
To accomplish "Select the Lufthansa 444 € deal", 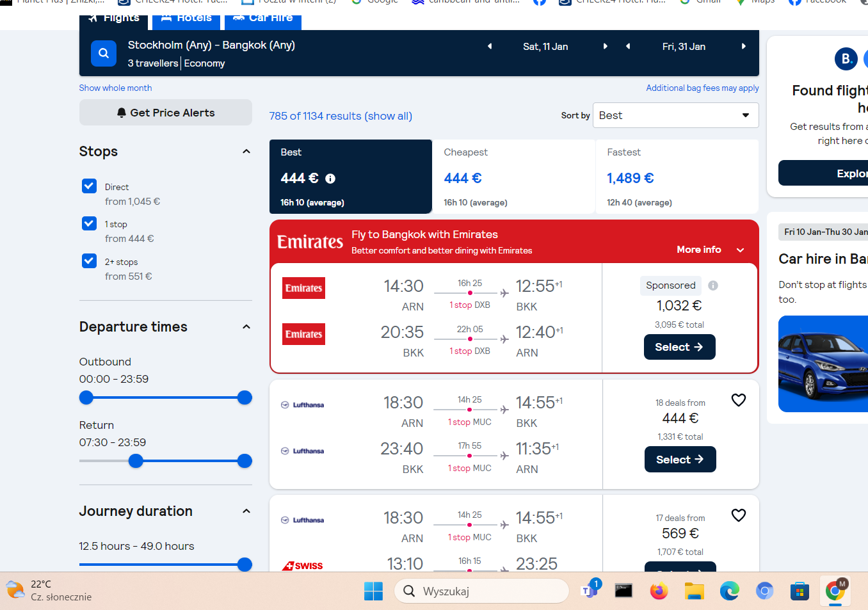I will click(x=680, y=460).
